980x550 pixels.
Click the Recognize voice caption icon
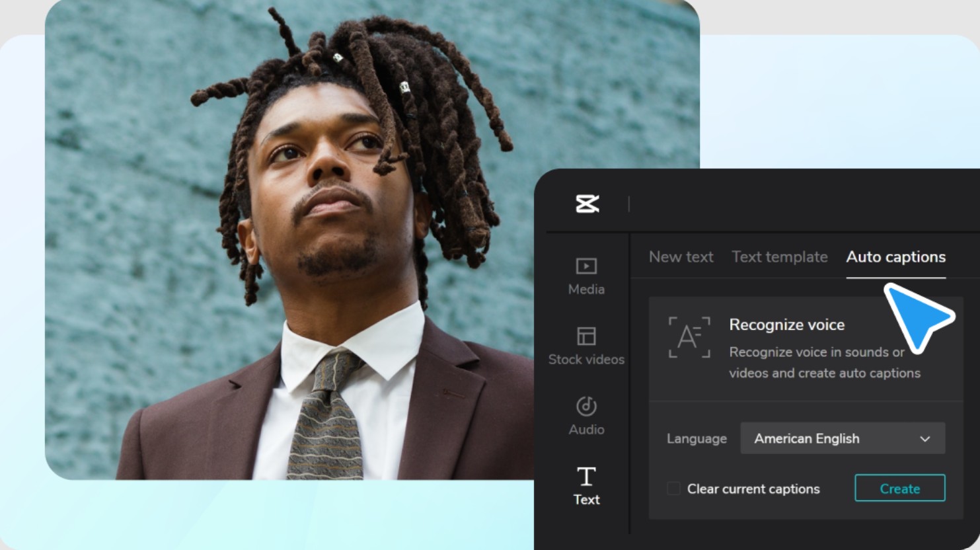(689, 337)
